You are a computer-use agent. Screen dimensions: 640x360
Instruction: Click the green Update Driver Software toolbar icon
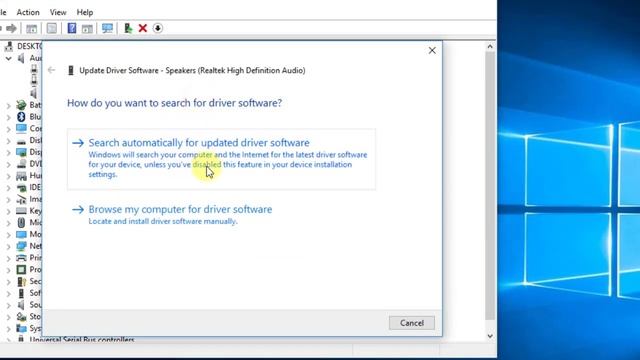coord(128,28)
